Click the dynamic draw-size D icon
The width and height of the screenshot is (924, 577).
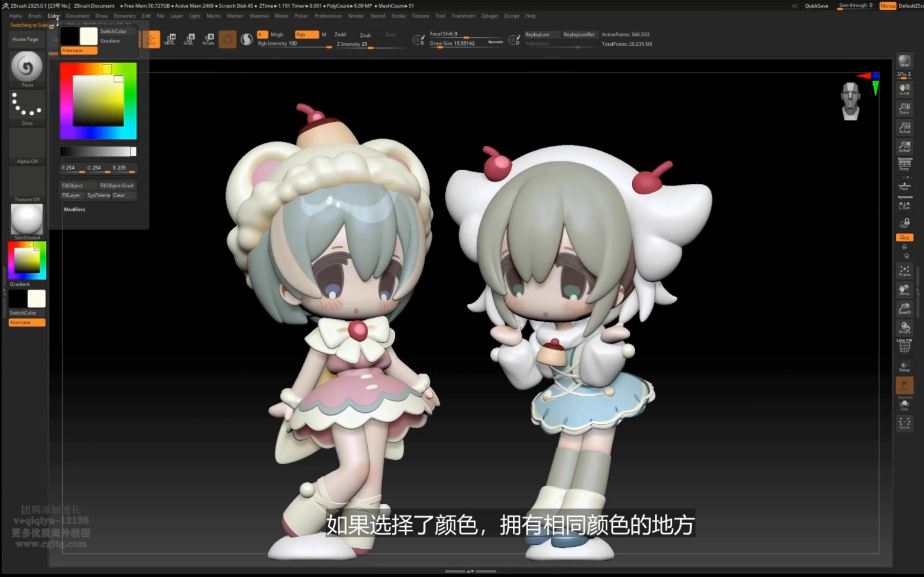(514, 39)
